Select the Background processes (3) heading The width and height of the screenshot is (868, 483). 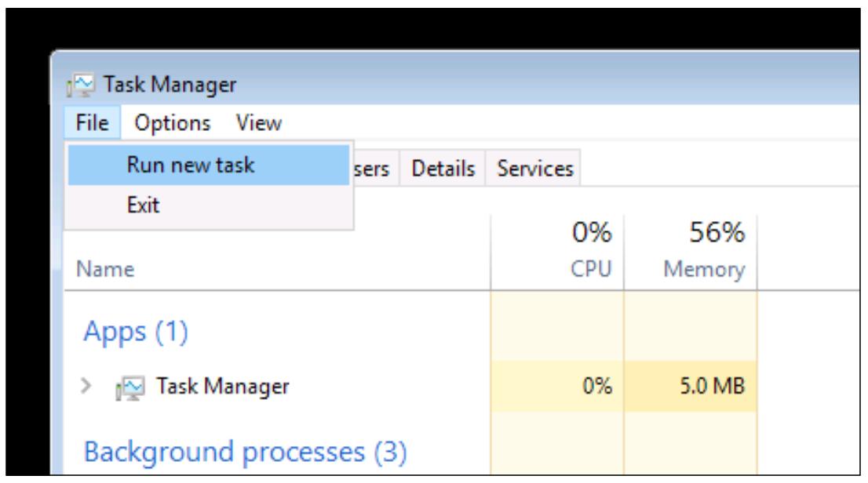coord(245,452)
